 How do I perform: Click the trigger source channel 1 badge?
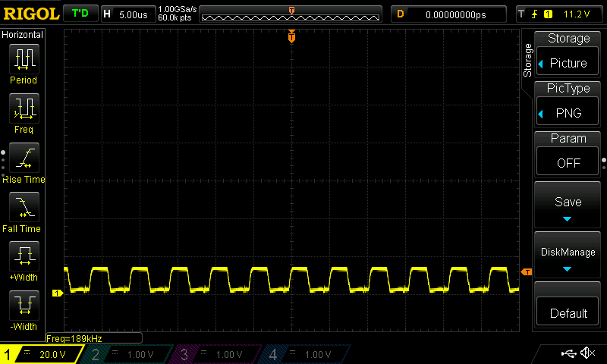click(548, 14)
